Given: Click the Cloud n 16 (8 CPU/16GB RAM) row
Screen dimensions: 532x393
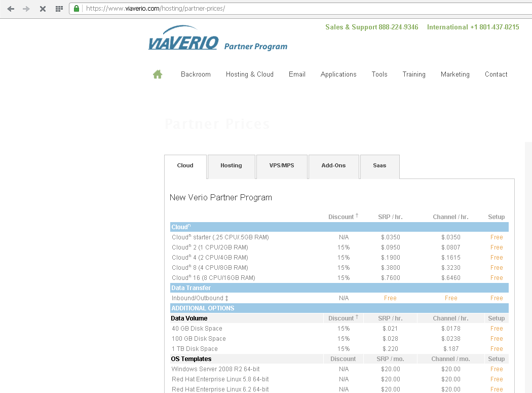Looking at the screenshot, I should (x=339, y=278).
